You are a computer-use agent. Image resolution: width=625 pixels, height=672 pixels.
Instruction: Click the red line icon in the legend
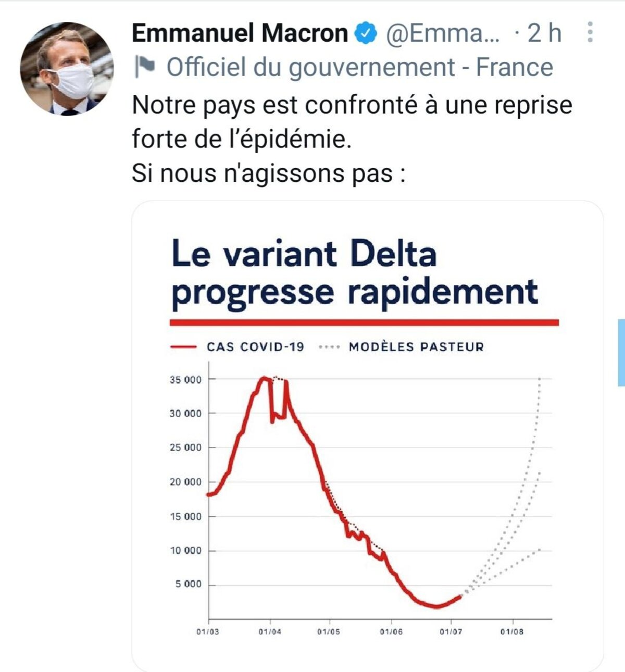click(x=183, y=346)
